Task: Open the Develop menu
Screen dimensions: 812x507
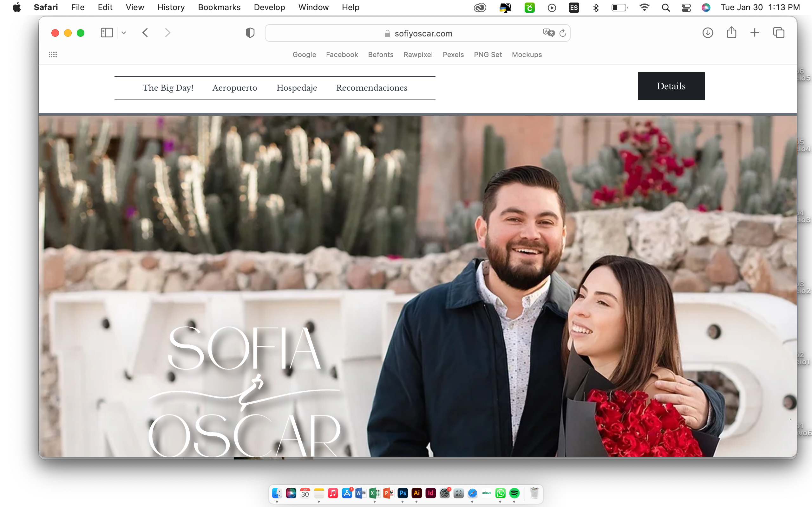Action: [269, 7]
